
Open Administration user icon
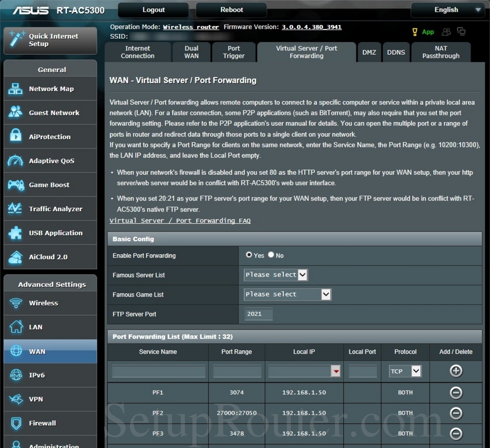click(16, 444)
